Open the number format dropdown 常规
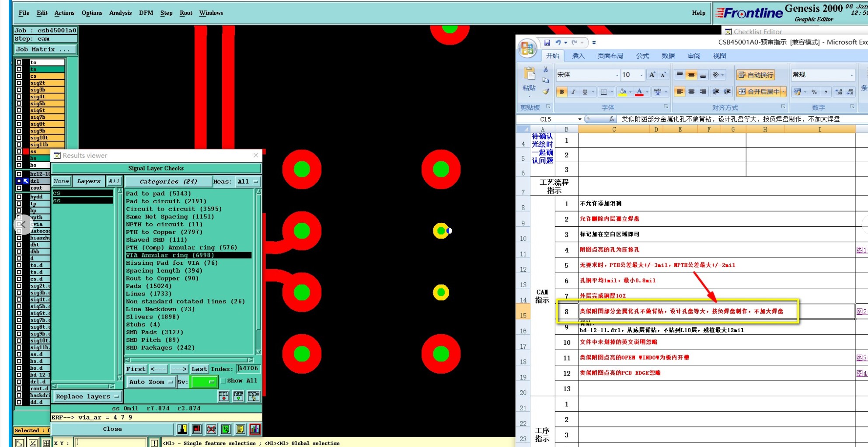Image resolution: width=868 pixels, height=447 pixels. (851, 75)
